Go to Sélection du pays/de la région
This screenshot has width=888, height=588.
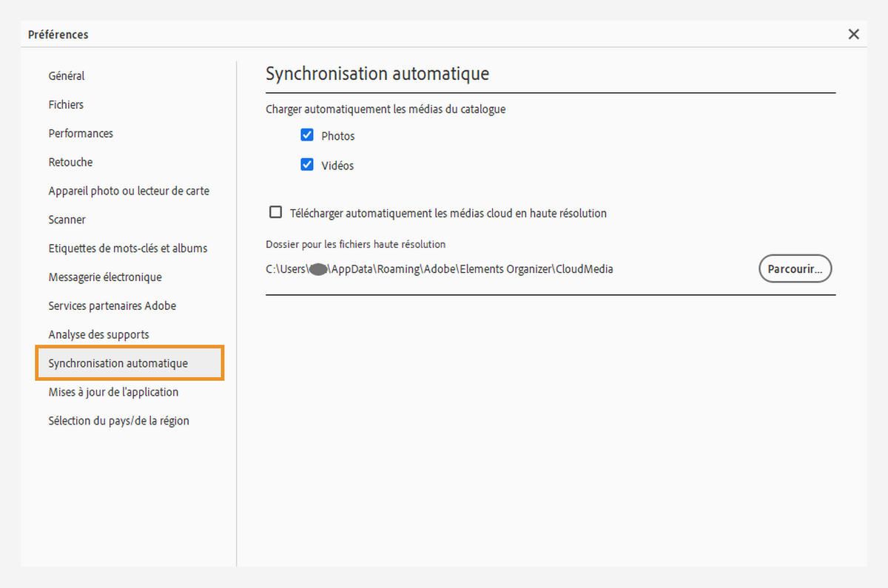(x=118, y=421)
